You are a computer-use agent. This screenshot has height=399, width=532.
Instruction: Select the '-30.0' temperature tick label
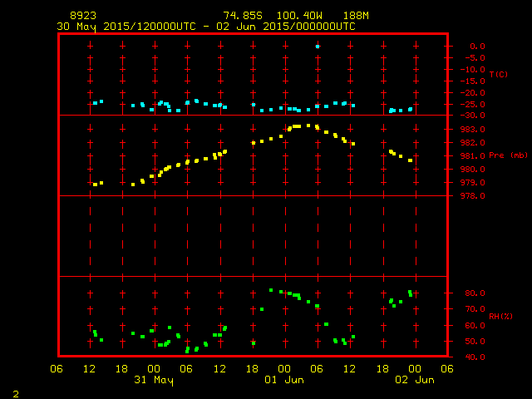point(473,116)
